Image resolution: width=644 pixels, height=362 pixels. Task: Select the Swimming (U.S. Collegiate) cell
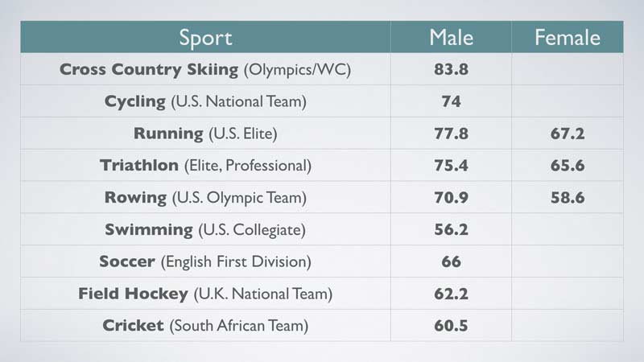pyautogui.click(x=205, y=229)
